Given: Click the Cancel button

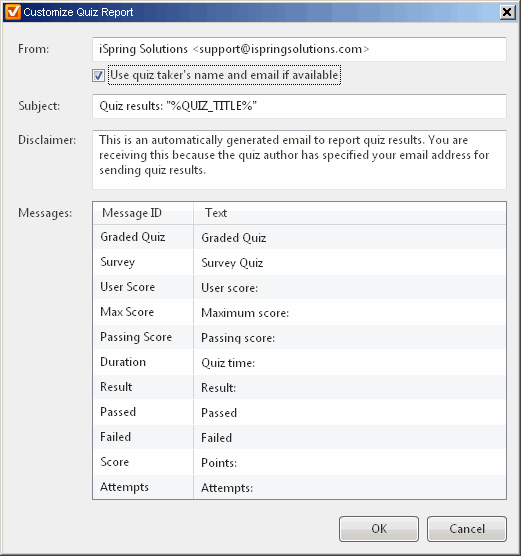Looking at the screenshot, I should 467,529.
